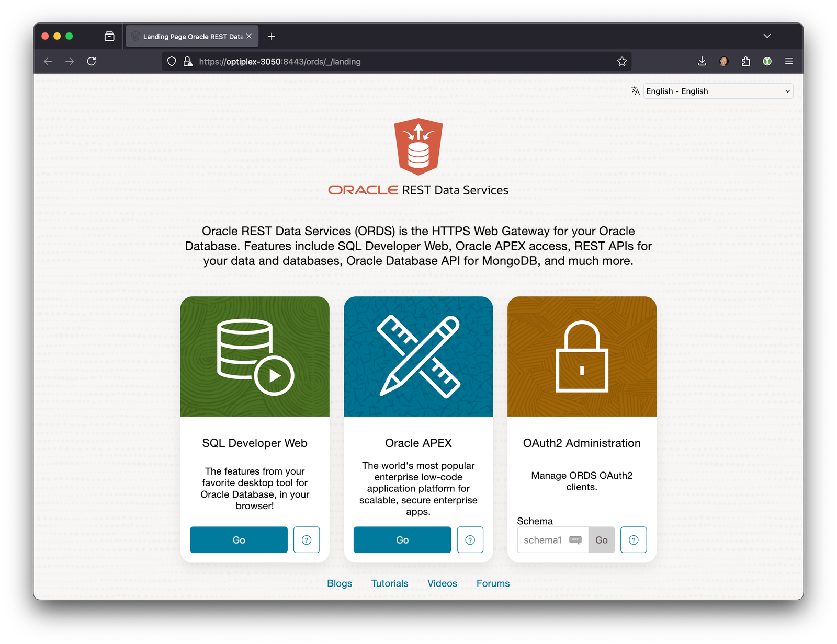This screenshot has height=644, width=837.
Task: Click the Oracle APEX pencil-ruler image
Action: [418, 356]
